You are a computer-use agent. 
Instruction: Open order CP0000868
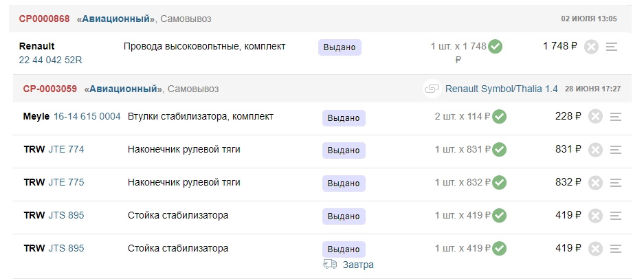(44, 19)
